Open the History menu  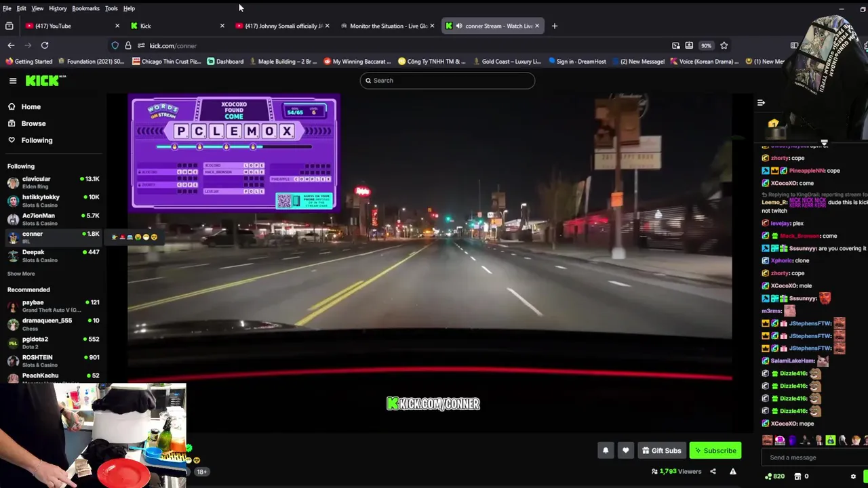(x=58, y=8)
